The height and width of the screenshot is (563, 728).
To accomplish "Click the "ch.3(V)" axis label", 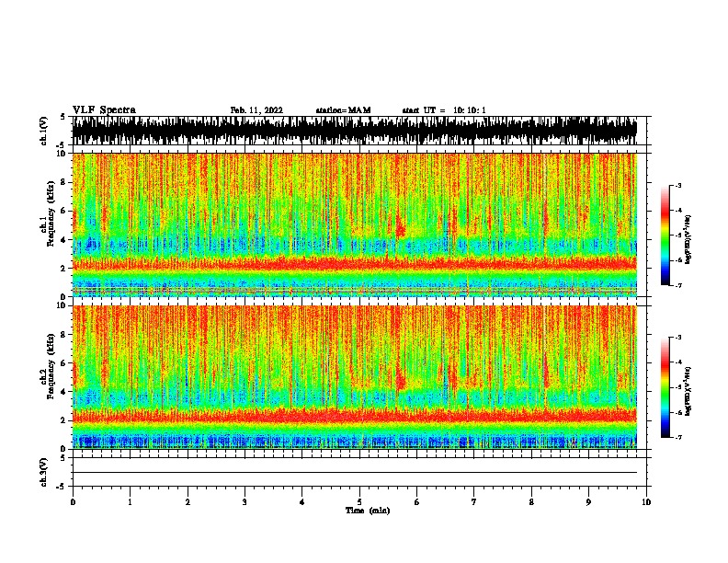I will (44, 472).
